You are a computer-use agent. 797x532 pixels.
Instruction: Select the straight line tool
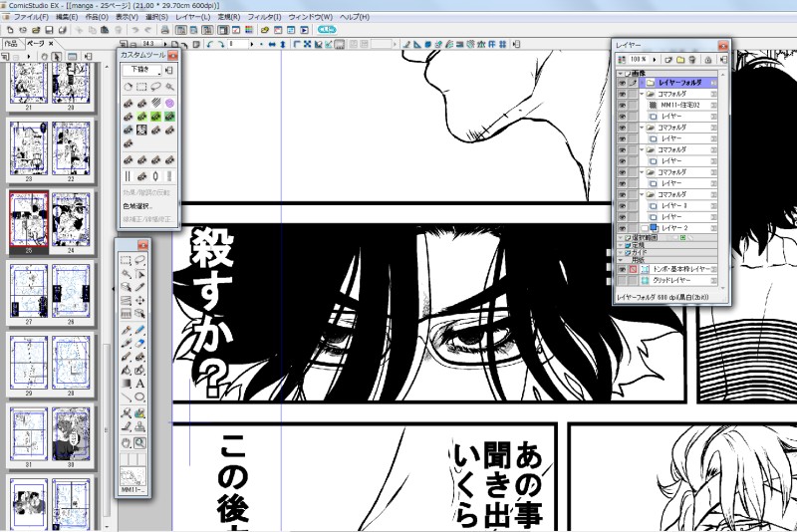pos(126,397)
